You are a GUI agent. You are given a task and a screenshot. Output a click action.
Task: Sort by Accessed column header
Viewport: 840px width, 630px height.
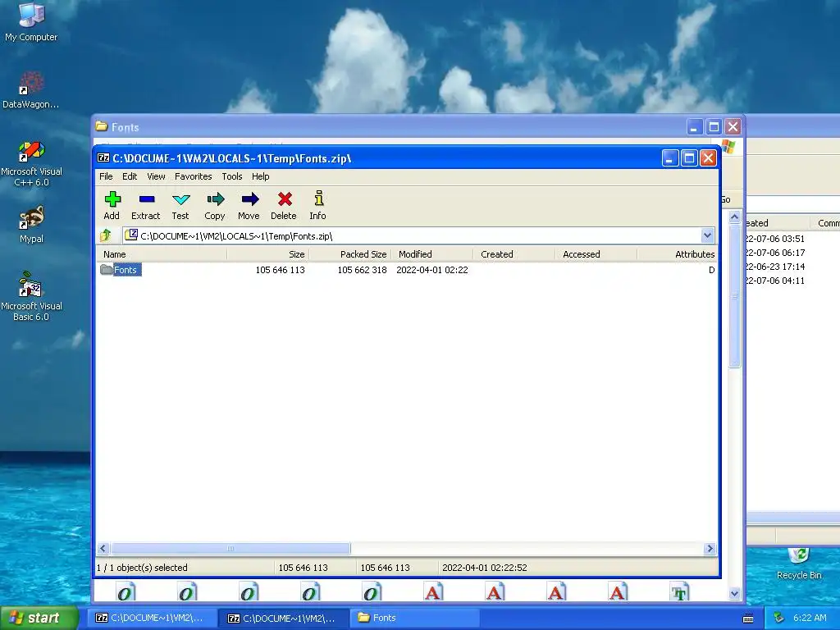click(596, 254)
